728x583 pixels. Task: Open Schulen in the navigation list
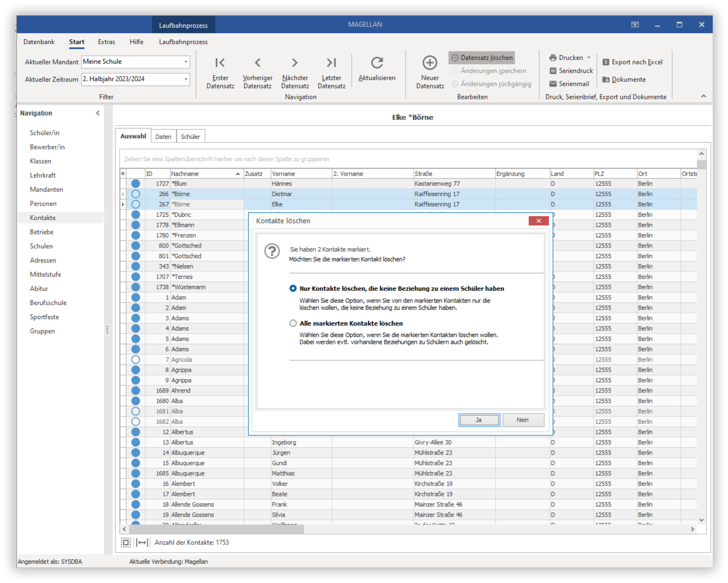[x=41, y=246]
